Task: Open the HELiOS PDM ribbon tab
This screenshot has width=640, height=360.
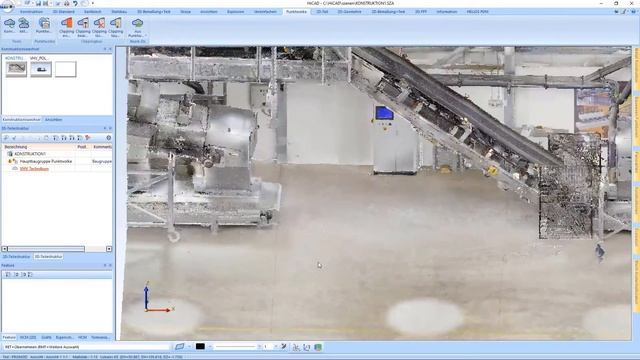Action: pos(478,12)
